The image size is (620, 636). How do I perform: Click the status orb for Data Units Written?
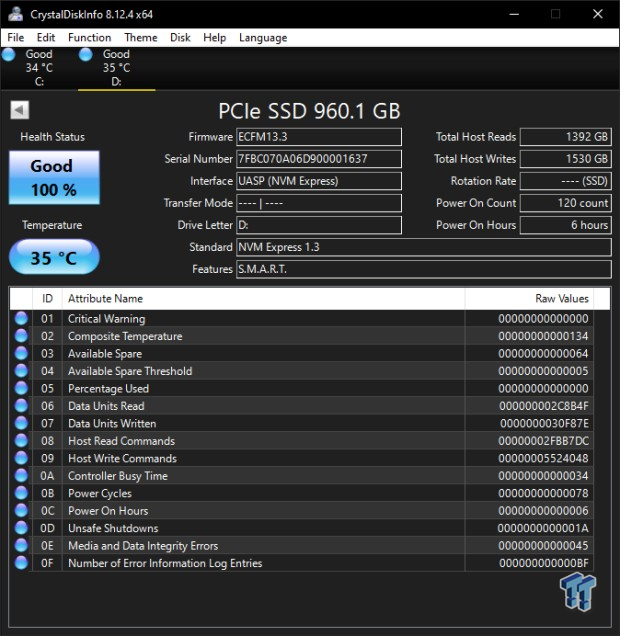click(21, 423)
